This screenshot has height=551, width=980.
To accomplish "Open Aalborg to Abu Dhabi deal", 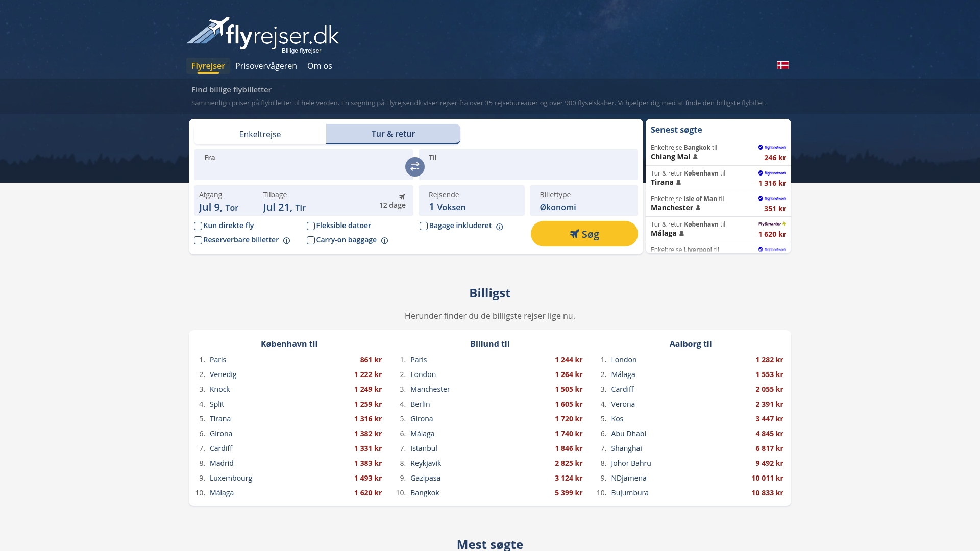I will [691, 434].
